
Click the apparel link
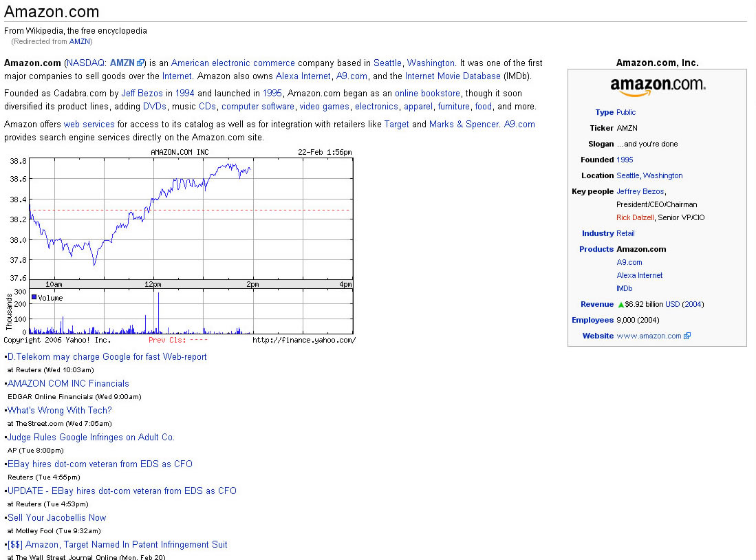click(x=418, y=107)
